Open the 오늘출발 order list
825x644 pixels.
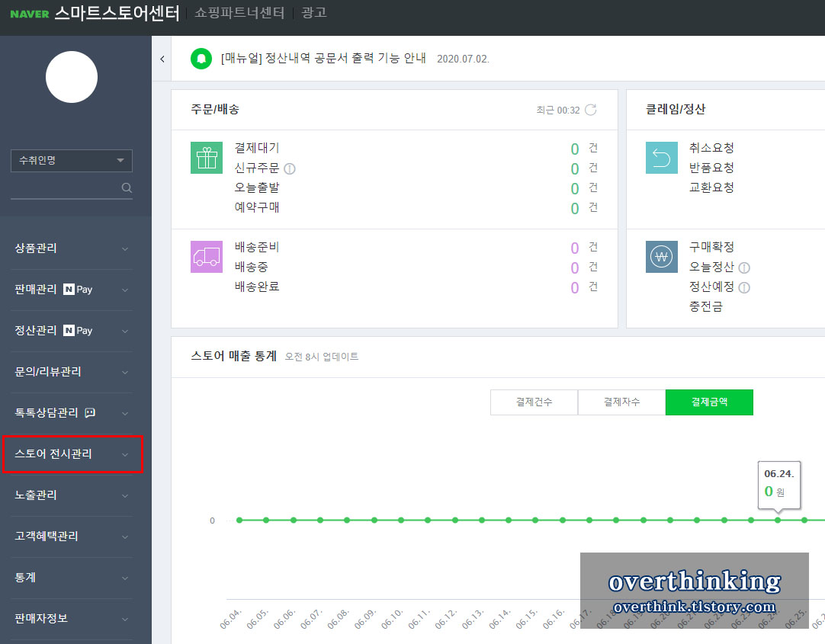click(257, 187)
